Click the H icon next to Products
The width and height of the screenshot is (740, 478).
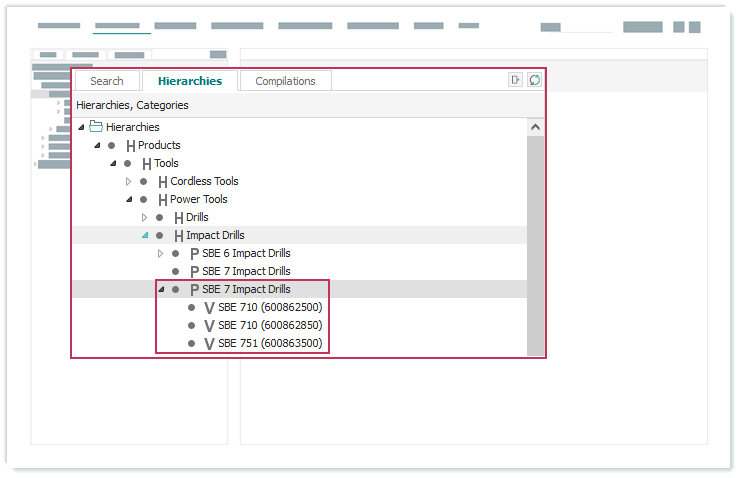(131, 146)
